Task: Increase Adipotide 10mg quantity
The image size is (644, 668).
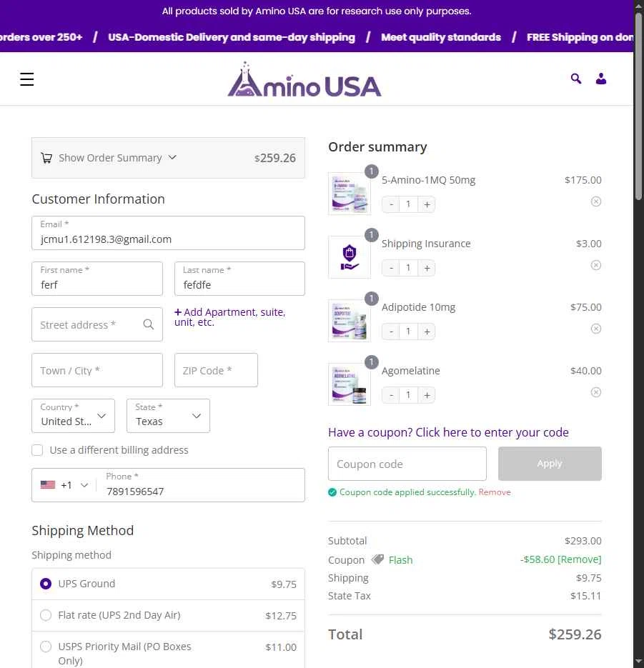Action: [x=427, y=331]
